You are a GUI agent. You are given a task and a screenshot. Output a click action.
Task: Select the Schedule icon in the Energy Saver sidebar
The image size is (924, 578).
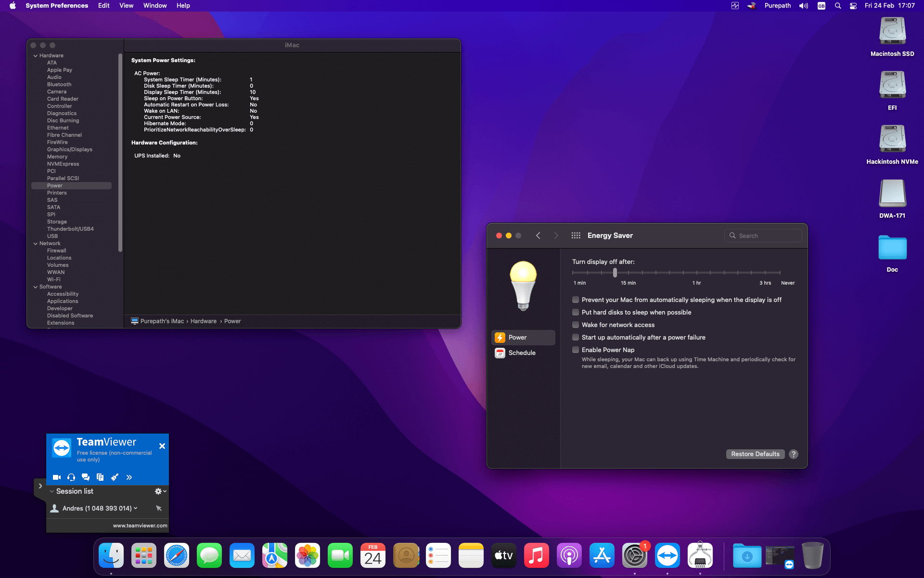point(500,353)
